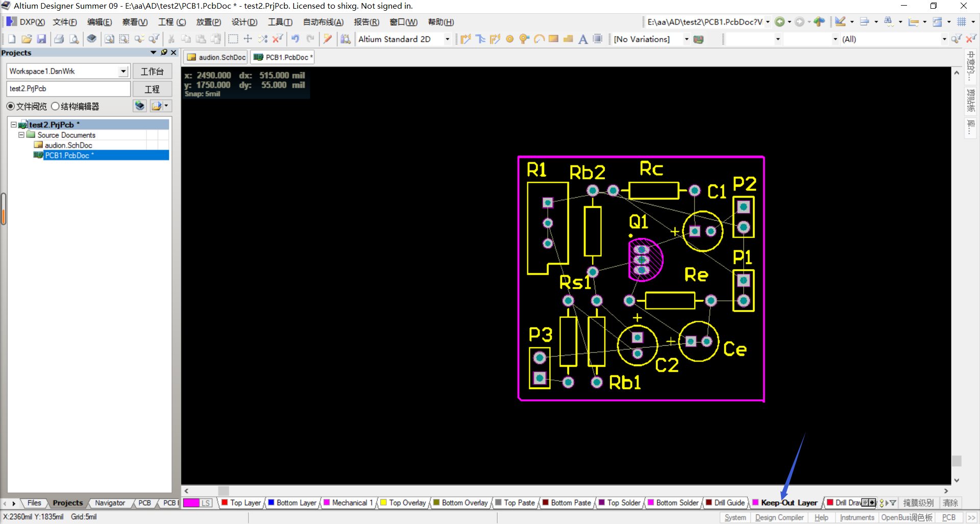Click the Undo toolbar icon
This screenshot has height=524, width=980.
[x=295, y=39]
